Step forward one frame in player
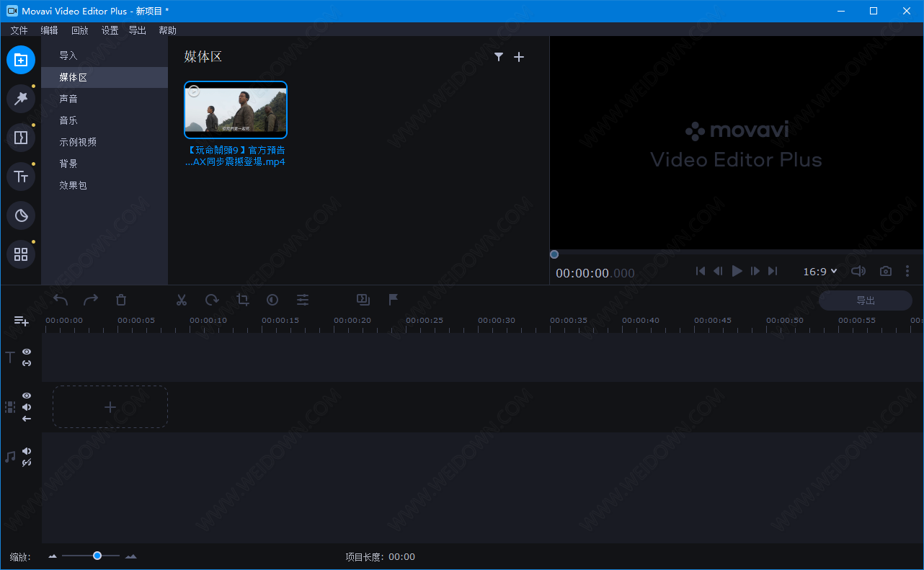Viewport: 924px width, 570px height. click(x=755, y=271)
